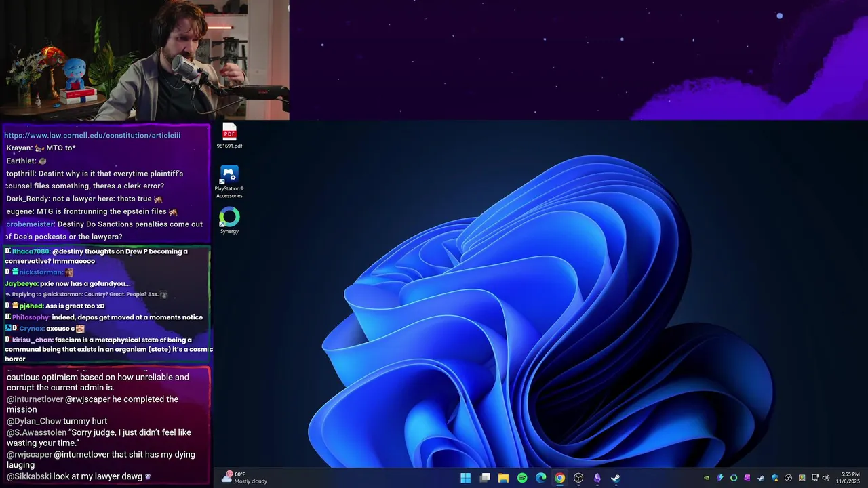868x488 pixels.
Task: Click Philosophy's depos chat message
Action: coord(104,317)
